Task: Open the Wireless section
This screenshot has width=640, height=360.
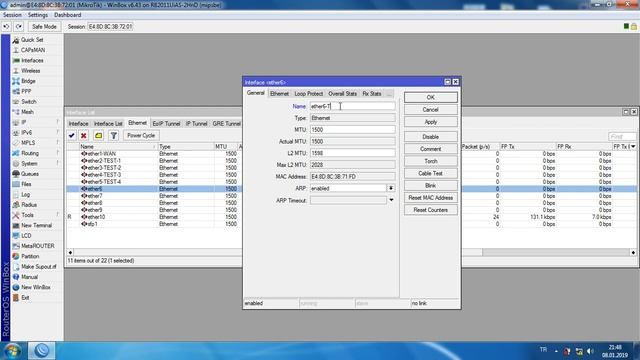Action: point(31,71)
